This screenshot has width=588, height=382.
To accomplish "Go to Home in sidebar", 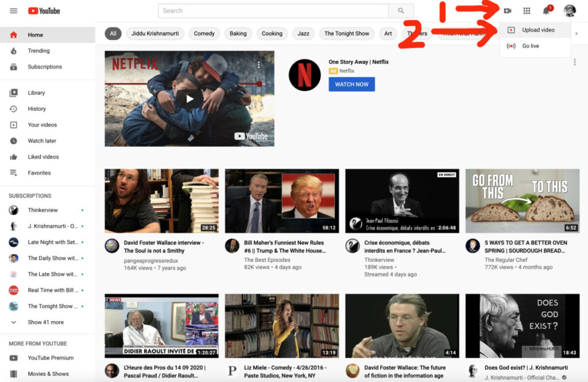I will click(x=48, y=35).
